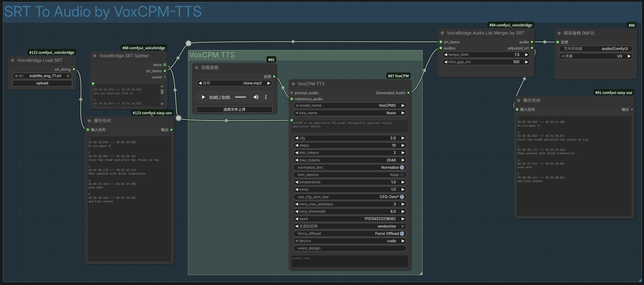This screenshot has width=644, height=285.
Task: Click the #88 comfyui_voicebridge badge
Action: click(x=144, y=48)
